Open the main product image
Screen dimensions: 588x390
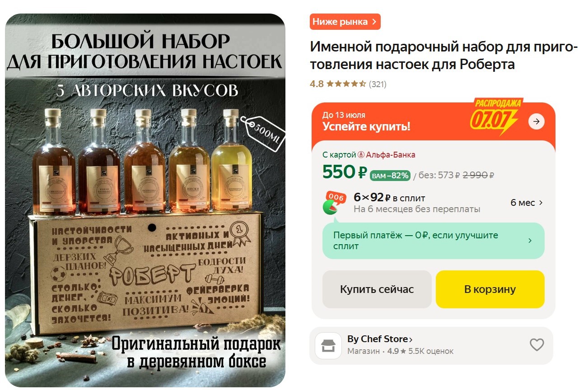tap(145, 200)
